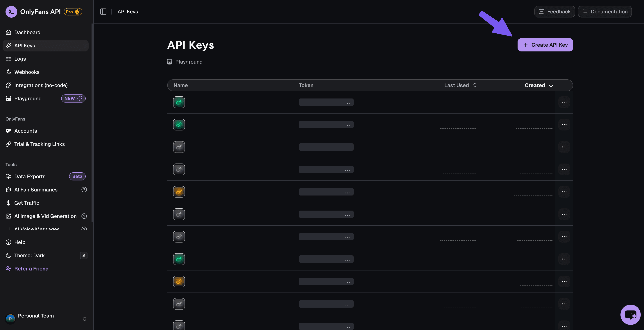Toggle the sidebar collapse icon
The width and height of the screenshot is (644, 330).
tap(103, 12)
